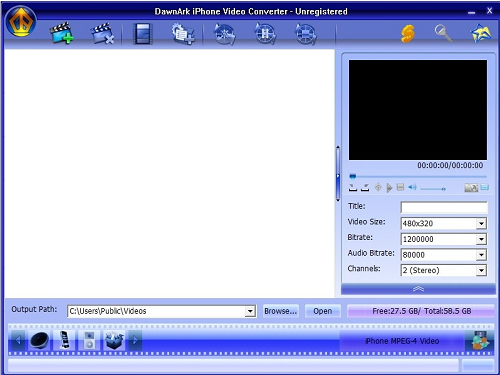Click the convert icon beside iPhone MPEG-4 Video
The width and height of the screenshot is (500, 375).
click(479, 340)
